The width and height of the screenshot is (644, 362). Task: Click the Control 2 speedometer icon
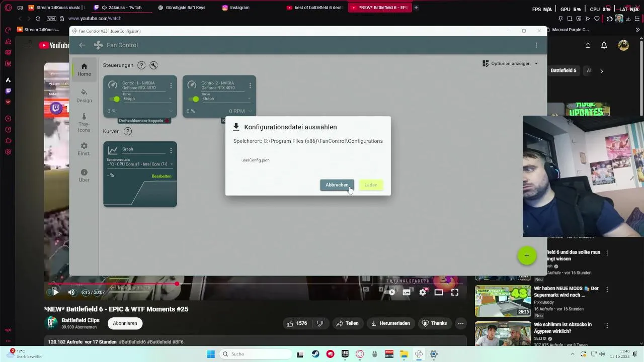point(192,85)
